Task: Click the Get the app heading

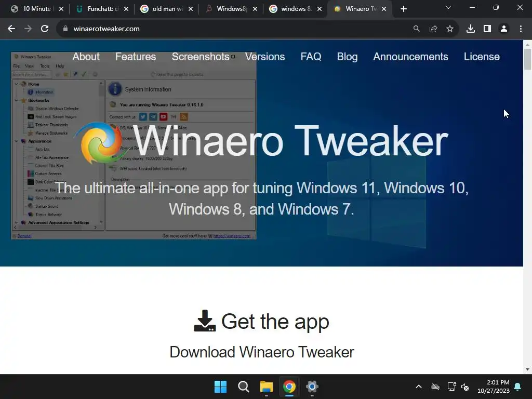Action: point(275,321)
